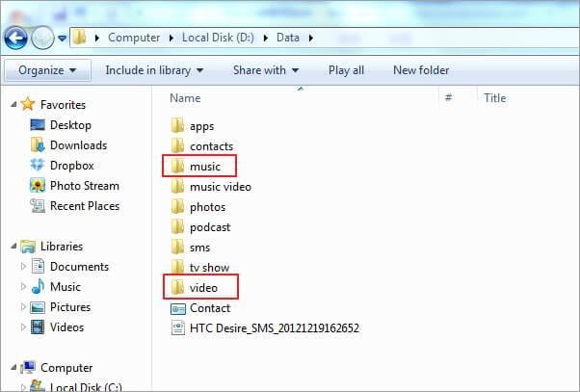Image resolution: width=580 pixels, height=392 pixels.
Task: Click Computer in the address breadcrumb
Action: pyautogui.click(x=134, y=38)
